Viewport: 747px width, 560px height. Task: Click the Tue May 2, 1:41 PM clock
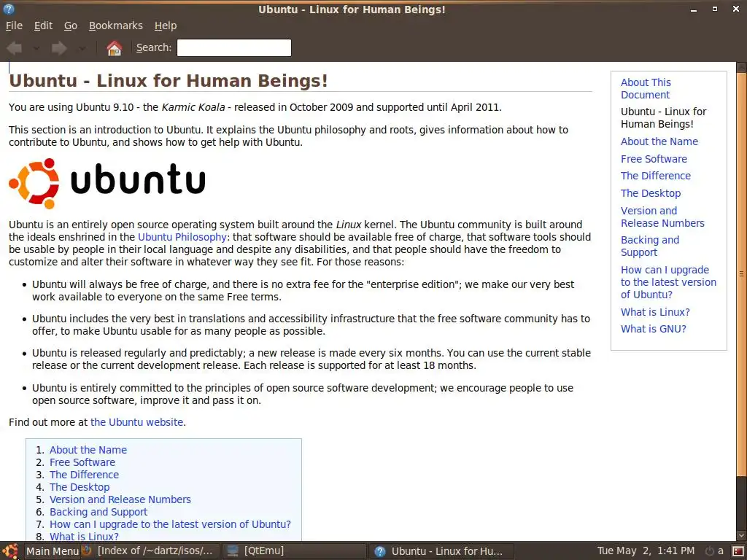pos(646,551)
